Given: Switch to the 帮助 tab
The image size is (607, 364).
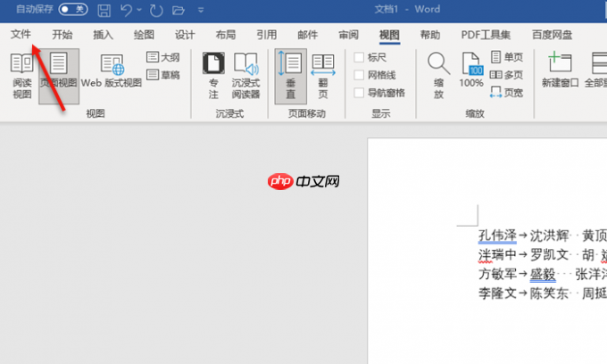Looking at the screenshot, I should [x=430, y=35].
